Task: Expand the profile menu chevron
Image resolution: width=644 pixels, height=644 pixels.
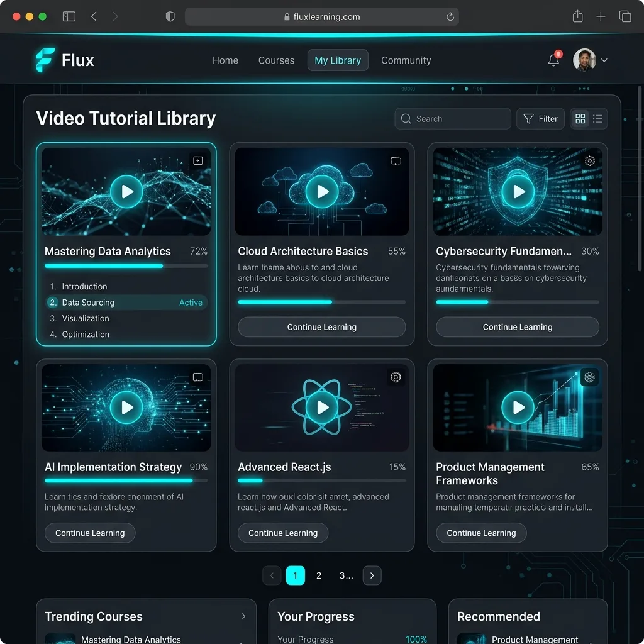Action: pos(604,60)
